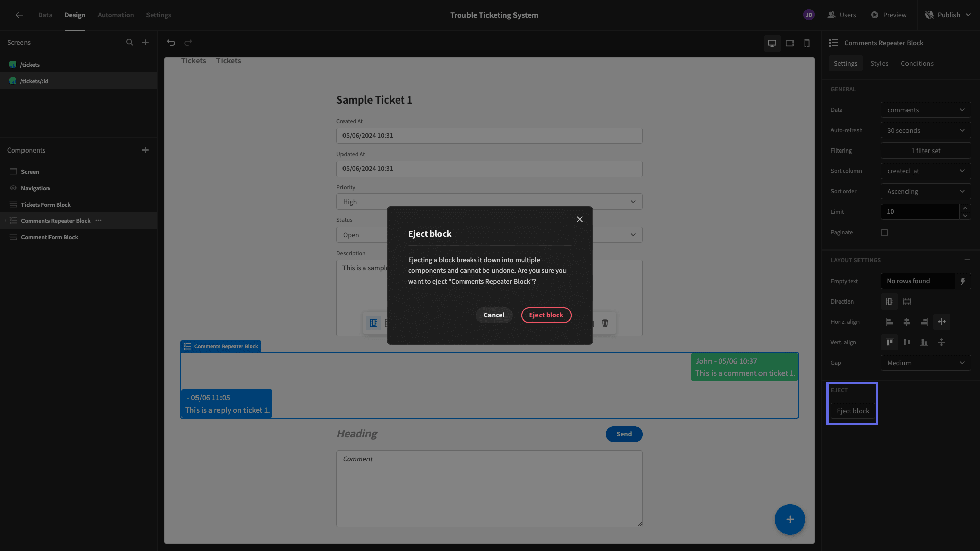Open the Publish dropdown arrow
This screenshot has width=980, height=551.
click(968, 15)
